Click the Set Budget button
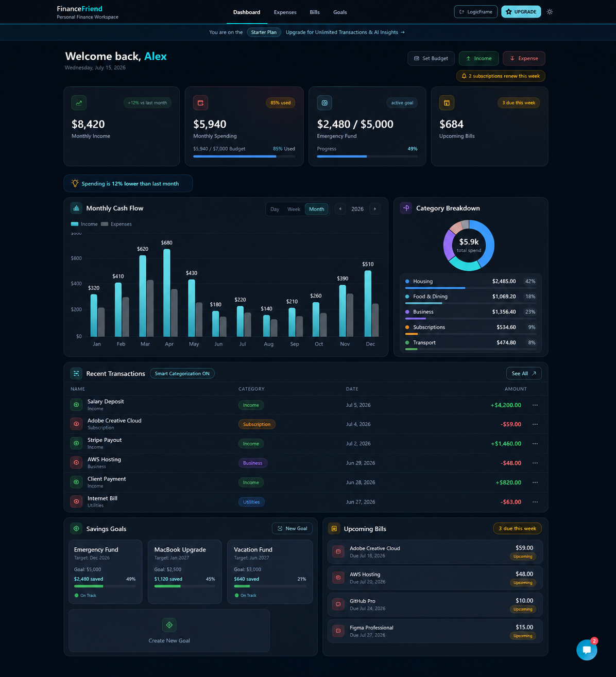 click(x=431, y=59)
